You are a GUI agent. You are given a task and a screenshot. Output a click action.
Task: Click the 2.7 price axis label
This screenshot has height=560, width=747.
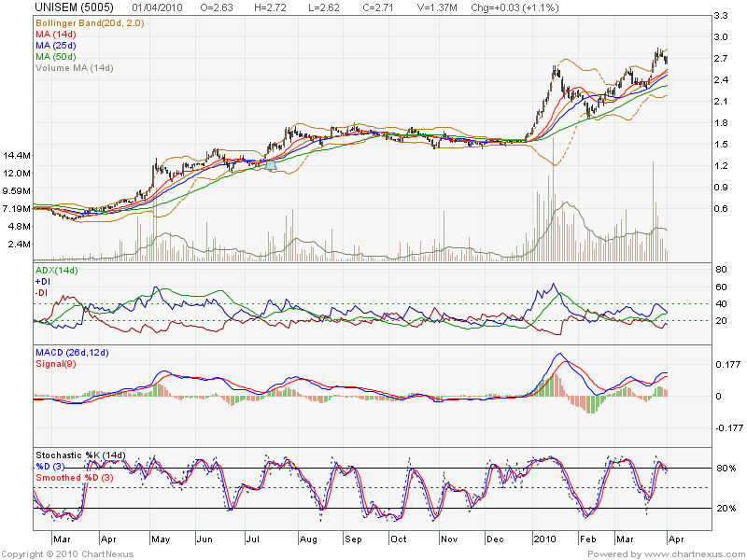tap(721, 59)
